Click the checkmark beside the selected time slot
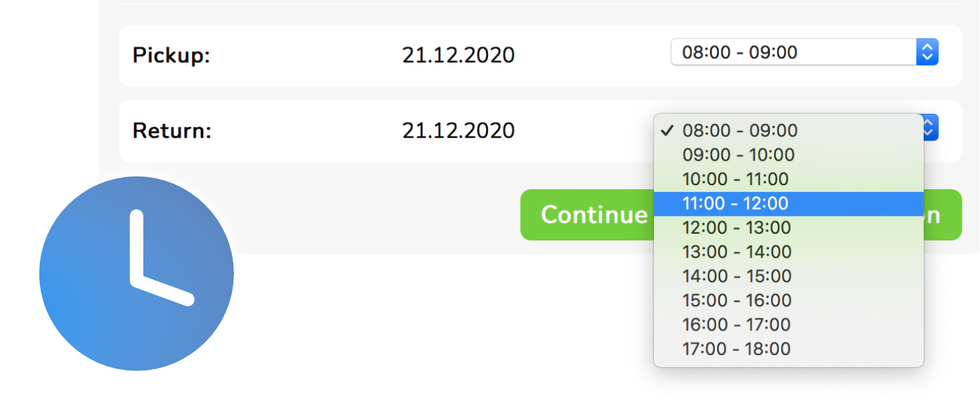980x413 pixels. coord(667,131)
